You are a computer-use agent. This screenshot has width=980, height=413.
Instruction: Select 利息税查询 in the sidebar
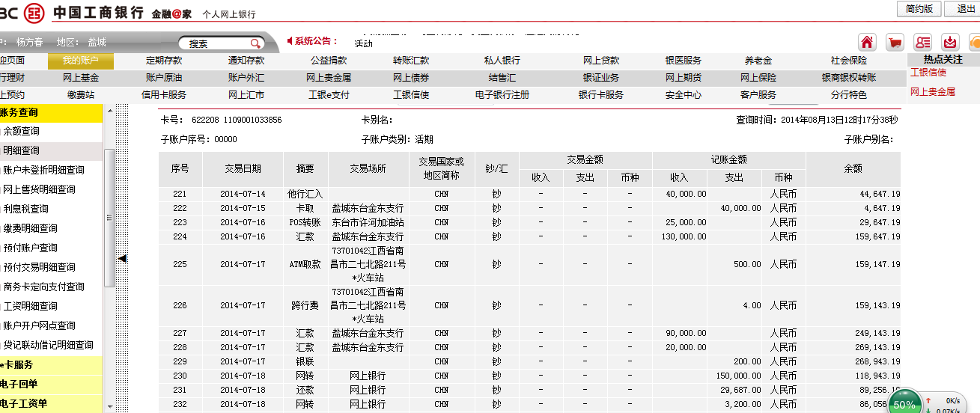26,209
